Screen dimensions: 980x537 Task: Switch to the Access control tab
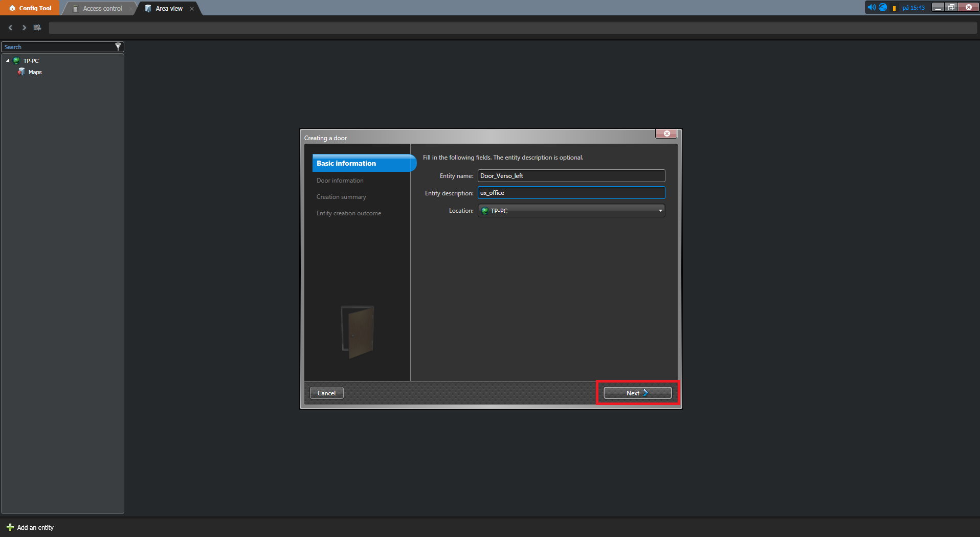[x=102, y=8]
